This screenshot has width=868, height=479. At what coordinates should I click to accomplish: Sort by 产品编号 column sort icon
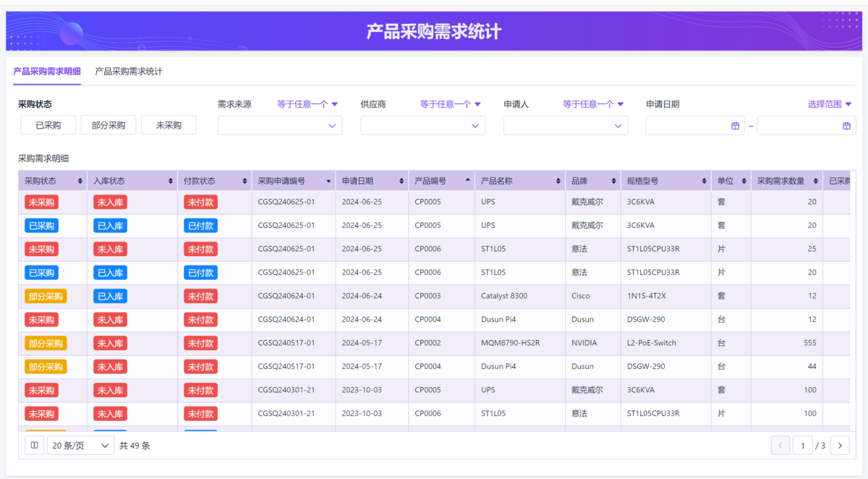click(x=467, y=181)
